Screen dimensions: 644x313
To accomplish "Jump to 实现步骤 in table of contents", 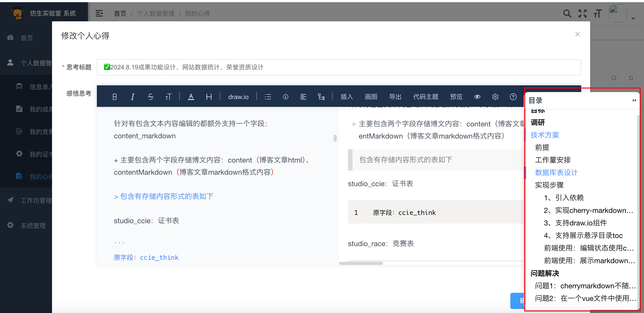I will point(549,185).
